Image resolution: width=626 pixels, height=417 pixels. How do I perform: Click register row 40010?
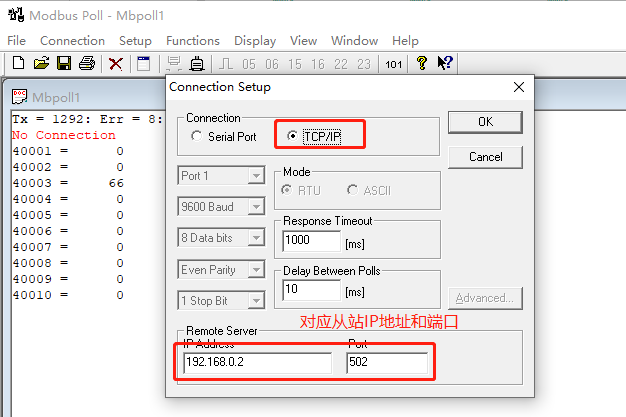click(x=68, y=295)
